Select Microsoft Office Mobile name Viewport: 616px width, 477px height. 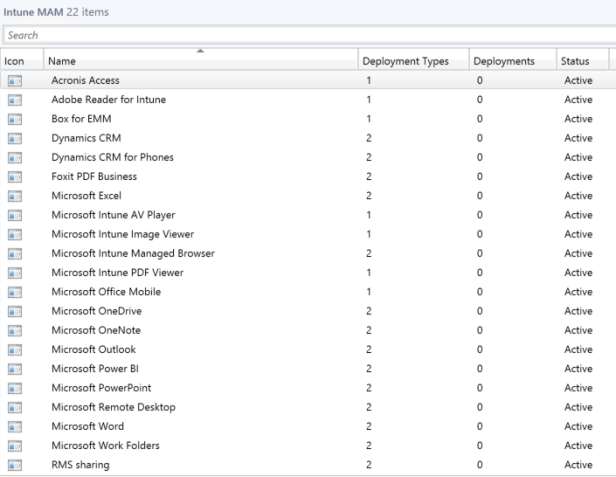pos(106,292)
